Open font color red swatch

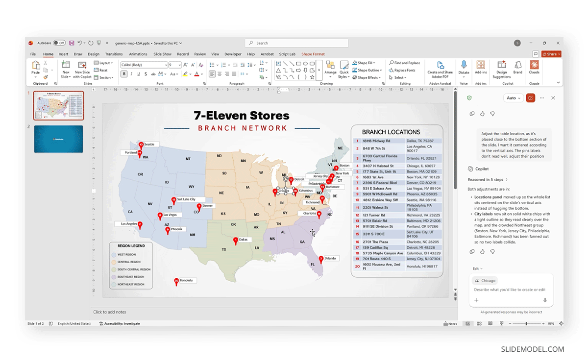[196, 74]
